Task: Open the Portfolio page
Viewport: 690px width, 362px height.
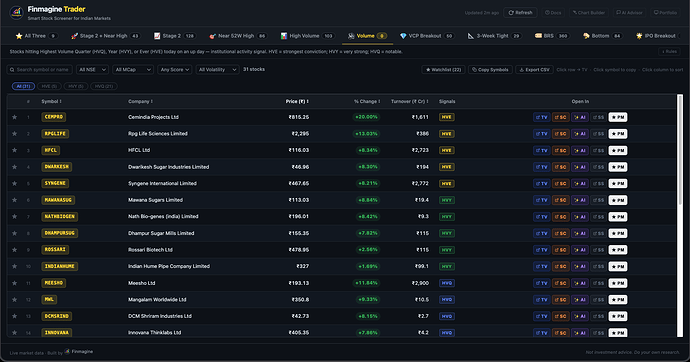Action: 665,13
